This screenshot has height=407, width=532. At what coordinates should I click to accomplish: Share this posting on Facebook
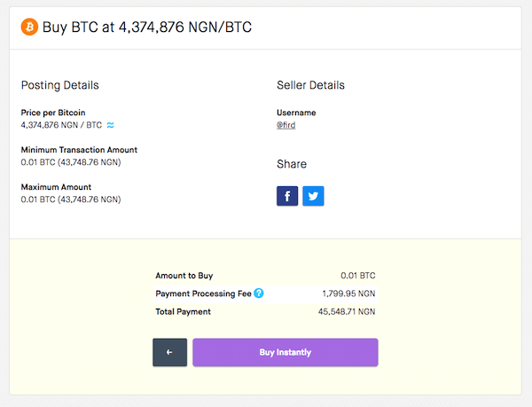(287, 196)
